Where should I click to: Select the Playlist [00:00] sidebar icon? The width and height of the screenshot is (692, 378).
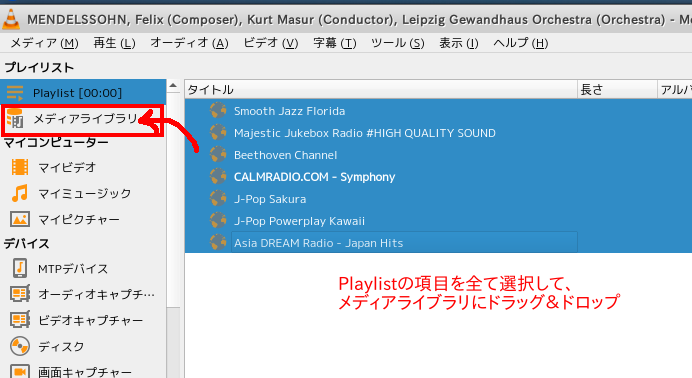15,93
